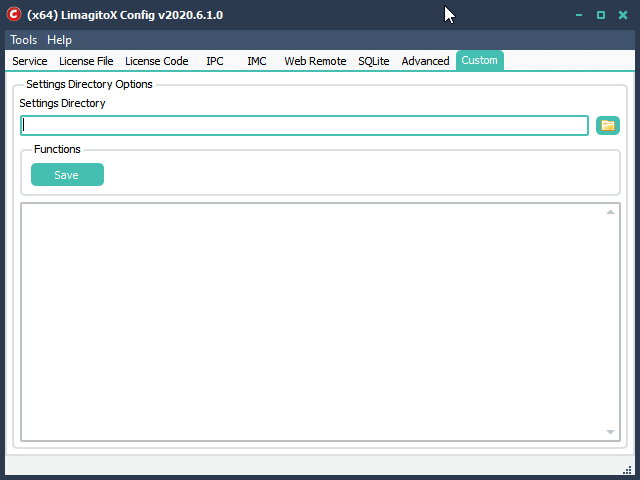640x480 pixels.
Task: Click the log scrollbar down arrow
Action: coord(610,432)
